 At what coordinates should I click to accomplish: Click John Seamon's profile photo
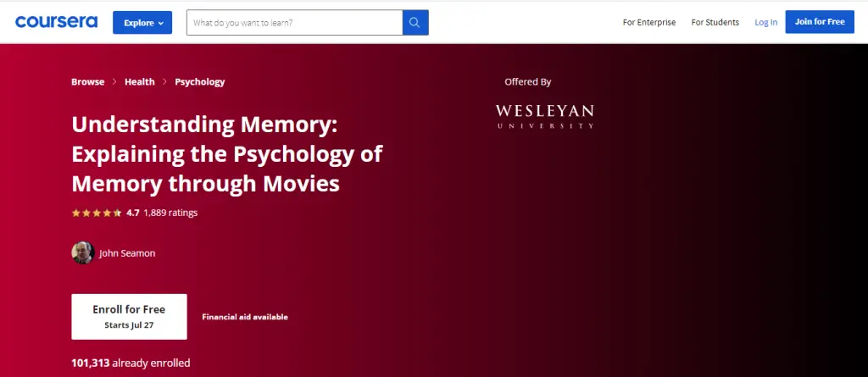click(x=82, y=252)
